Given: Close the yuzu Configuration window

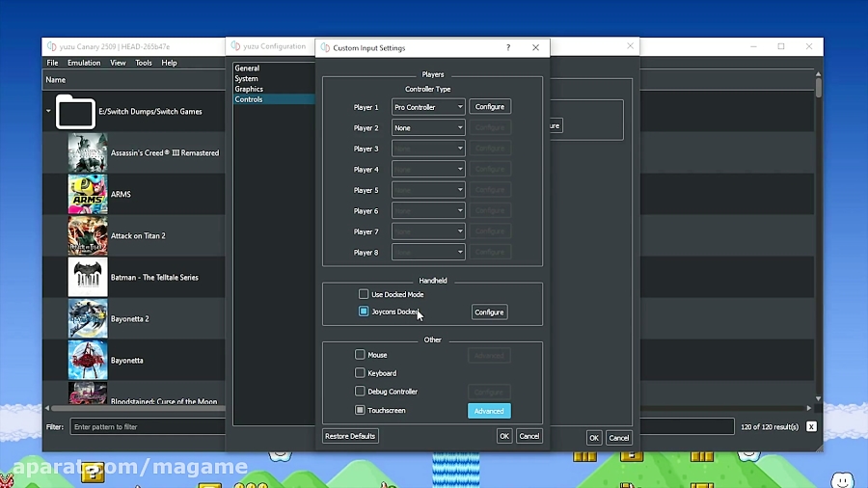Looking at the screenshot, I should (x=630, y=46).
